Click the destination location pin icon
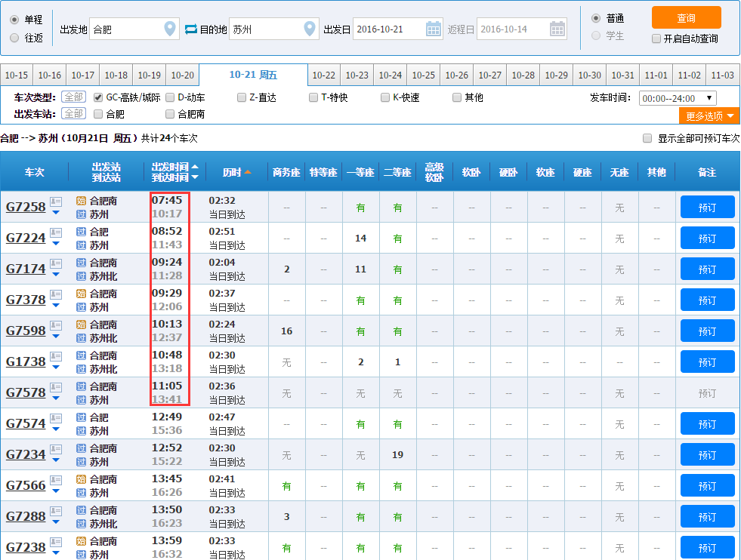The width and height of the screenshot is (741, 560). [x=310, y=29]
